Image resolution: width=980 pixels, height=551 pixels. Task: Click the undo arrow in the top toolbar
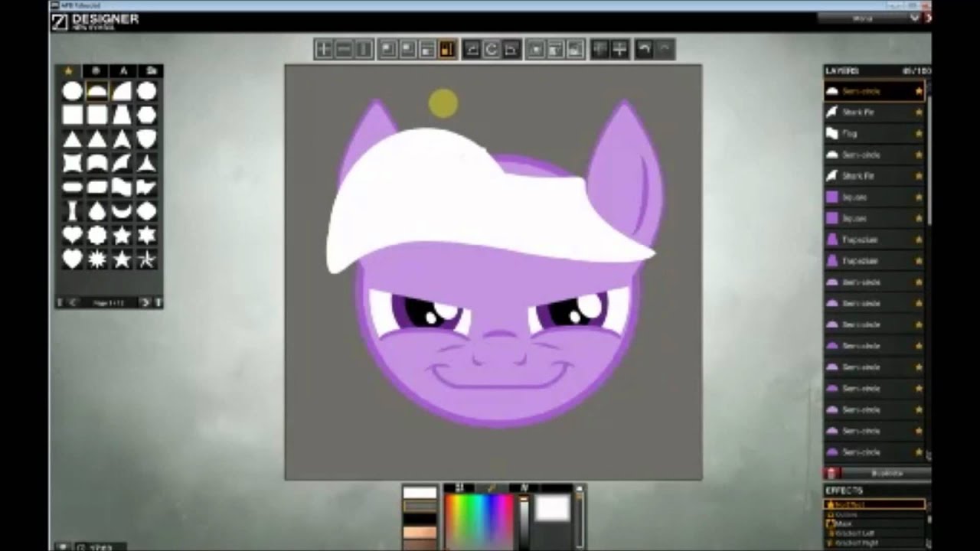645,50
